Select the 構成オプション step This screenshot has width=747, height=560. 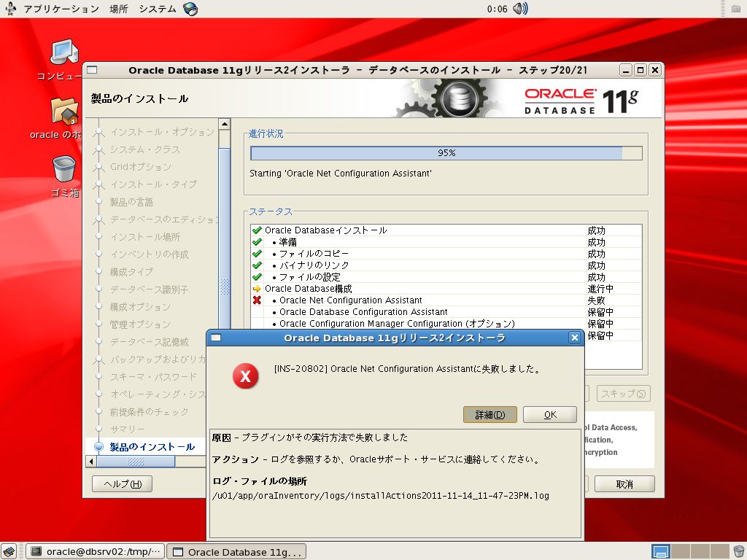tap(140, 307)
